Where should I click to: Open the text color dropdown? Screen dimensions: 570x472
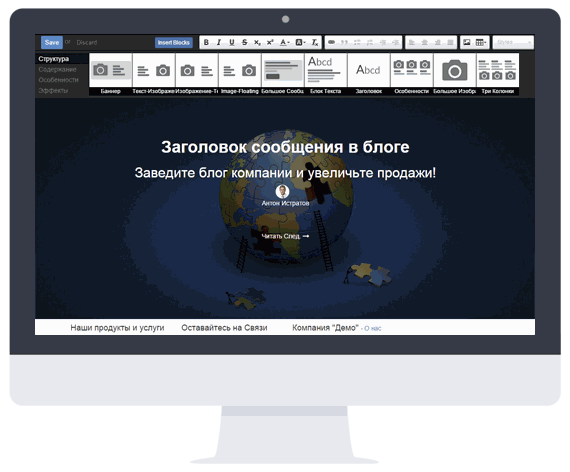pyautogui.click(x=284, y=43)
